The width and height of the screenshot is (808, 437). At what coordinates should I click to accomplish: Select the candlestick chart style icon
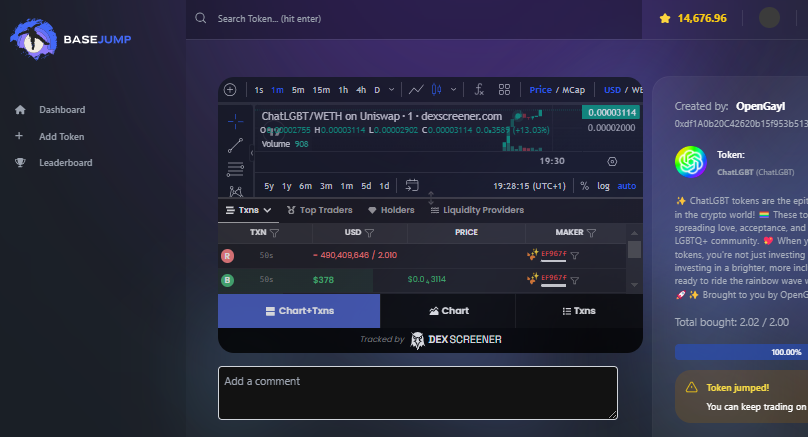coord(436,90)
